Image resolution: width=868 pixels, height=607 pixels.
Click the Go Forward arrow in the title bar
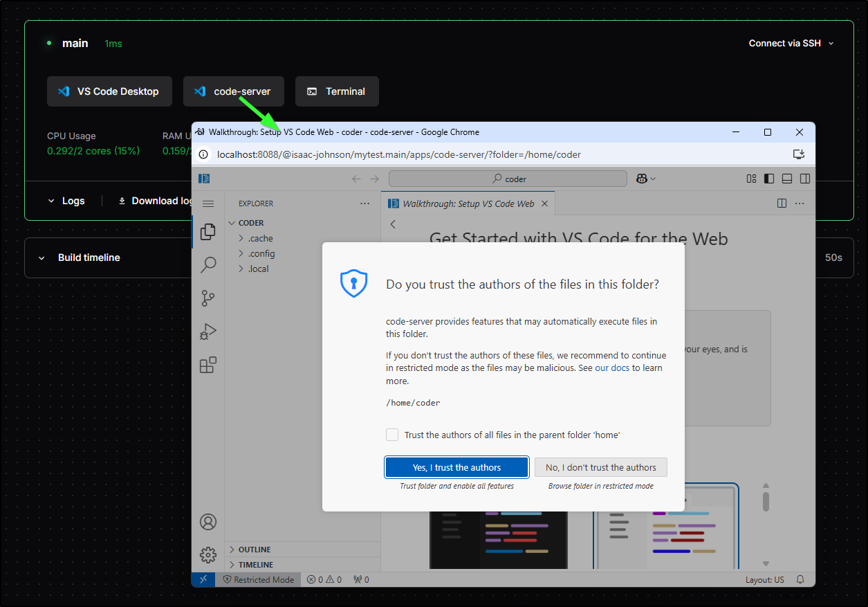point(374,179)
